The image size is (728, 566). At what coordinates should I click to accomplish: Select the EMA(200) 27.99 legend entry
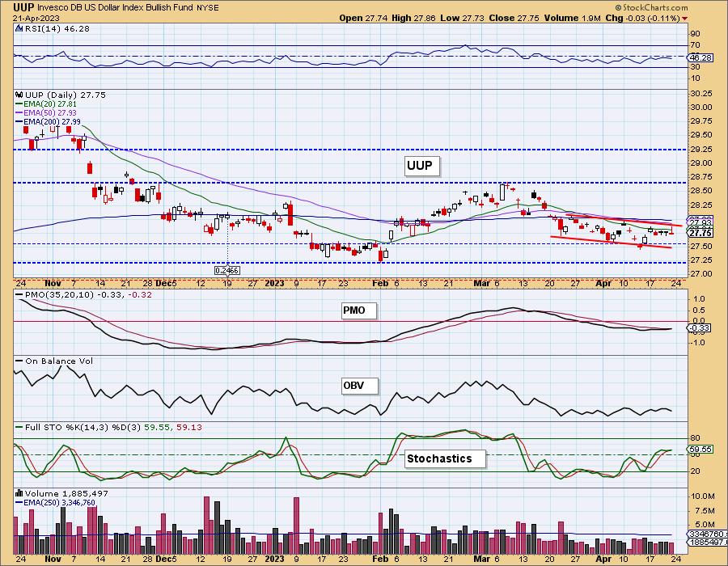[x=48, y=121]
